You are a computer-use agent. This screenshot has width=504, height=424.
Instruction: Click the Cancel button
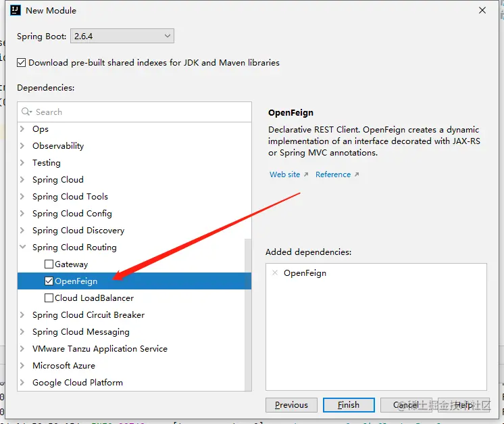(406, 404)
